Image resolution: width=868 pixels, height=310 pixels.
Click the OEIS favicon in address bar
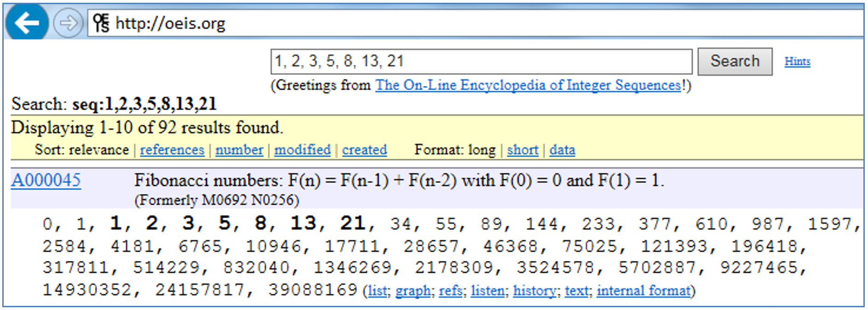point(101,23)
